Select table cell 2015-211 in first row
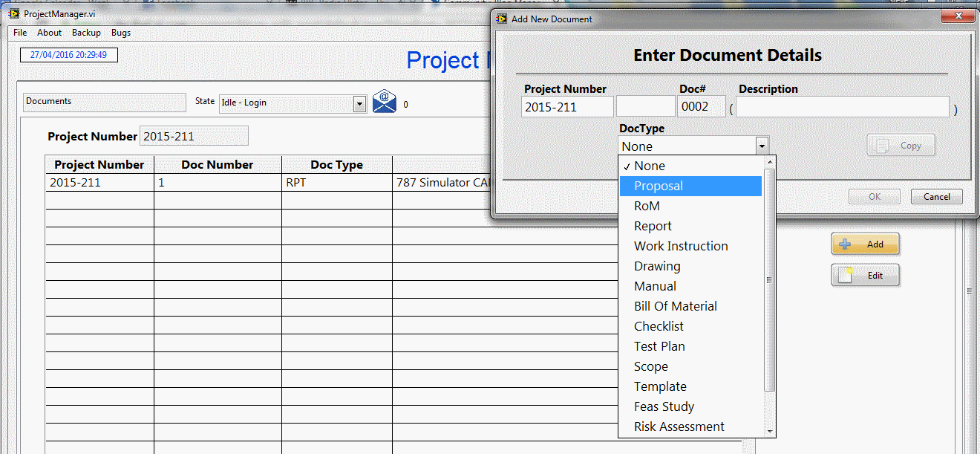 (x=99, y=183)
